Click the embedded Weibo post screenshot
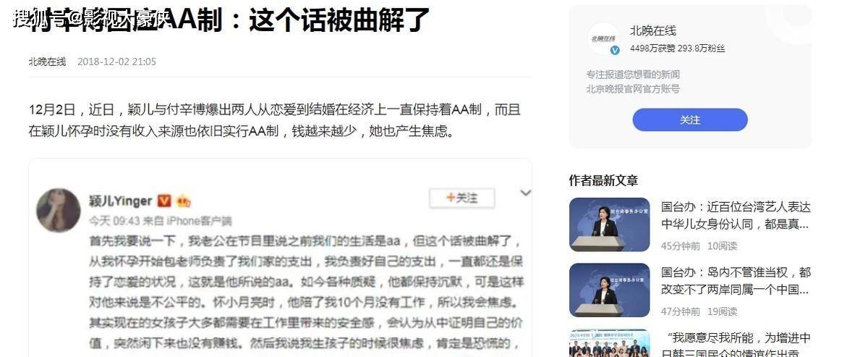868x357 pixels. 281,259
